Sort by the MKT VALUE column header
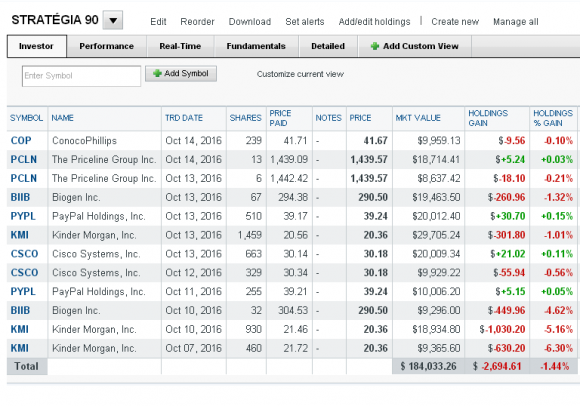This screenshot has width=580, height=406. 418,118
